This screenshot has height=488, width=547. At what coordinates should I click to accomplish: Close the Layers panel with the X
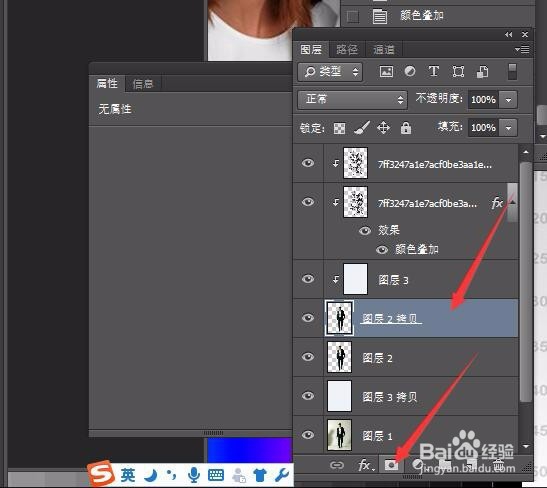pos(525,35)
